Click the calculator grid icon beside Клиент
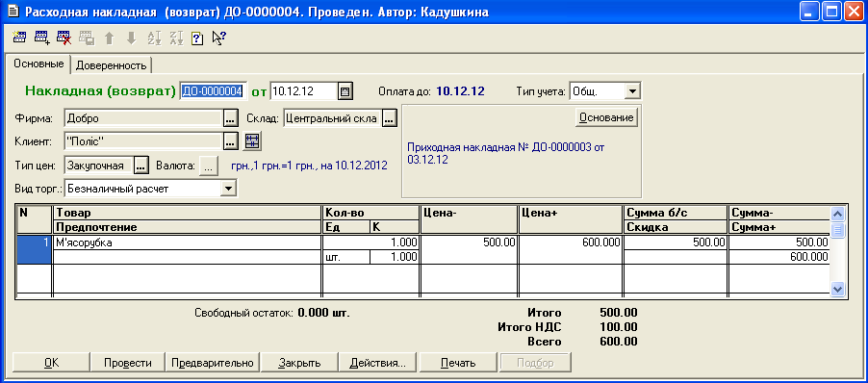Viewport: 868px width, 383px height. tap(252, 140)
